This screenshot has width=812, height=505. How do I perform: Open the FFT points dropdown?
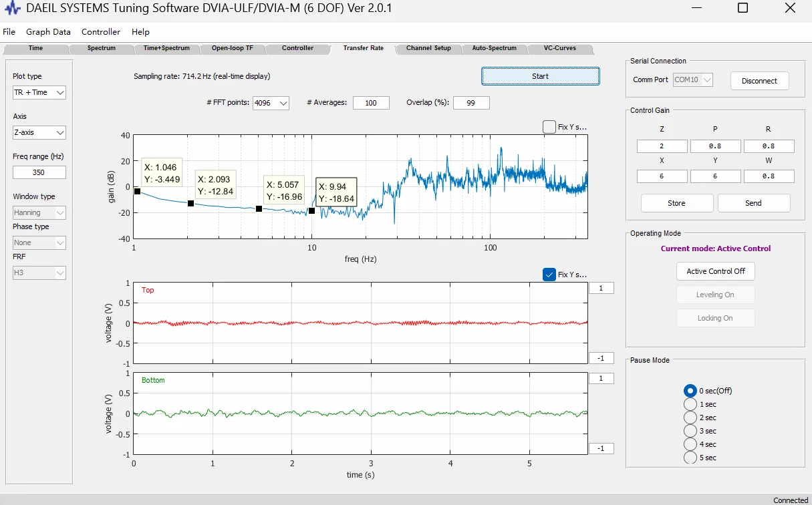click(x=271, y=103)
